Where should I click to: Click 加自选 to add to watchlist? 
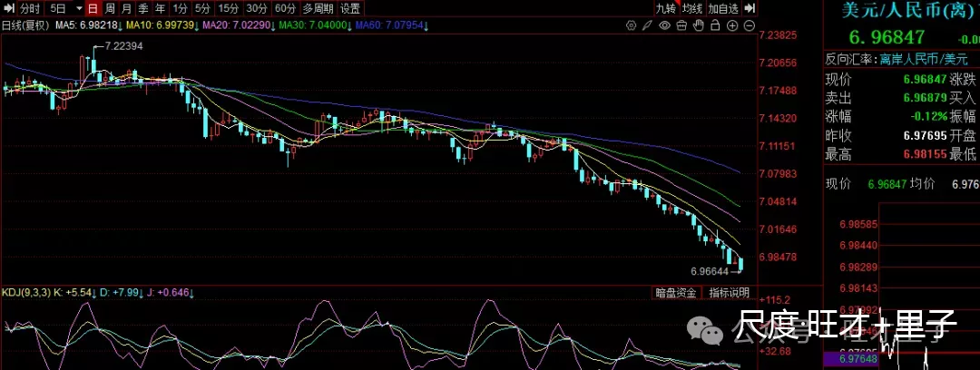pos(723,8)
